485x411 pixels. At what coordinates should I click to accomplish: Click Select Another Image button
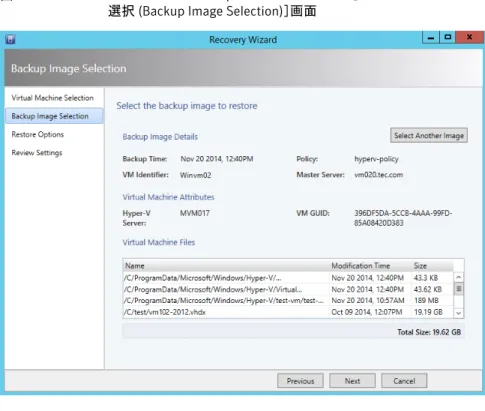(x=429, y=135)
